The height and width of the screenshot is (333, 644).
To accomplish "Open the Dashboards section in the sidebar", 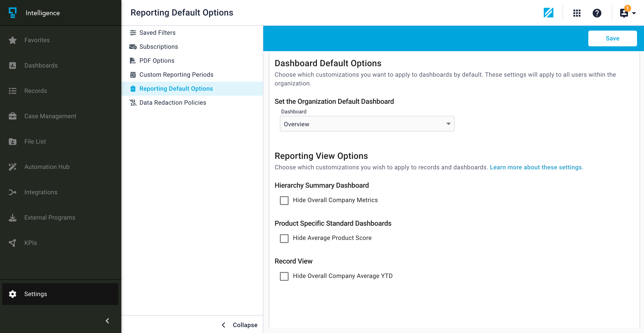I will [41, 65].
